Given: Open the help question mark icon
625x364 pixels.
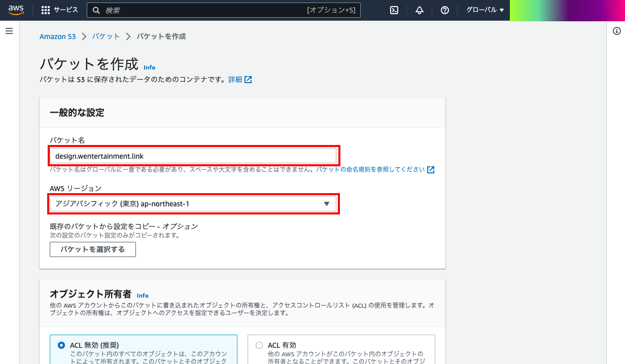Looking at the screenshot, I should (445, 10).
